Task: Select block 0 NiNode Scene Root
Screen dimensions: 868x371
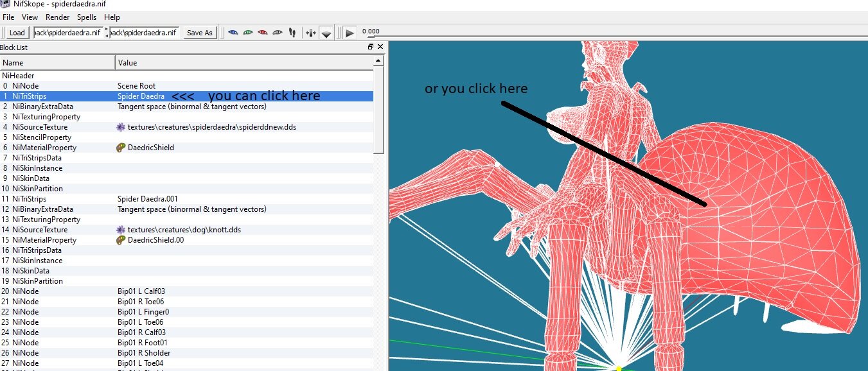Action: click(x=186, y=85)
